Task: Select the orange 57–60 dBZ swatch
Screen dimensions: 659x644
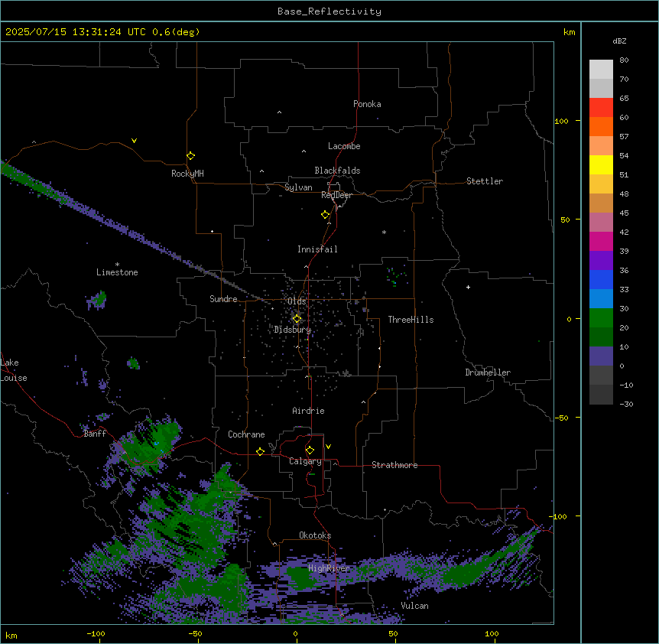Action: click(x=601, y=127)
